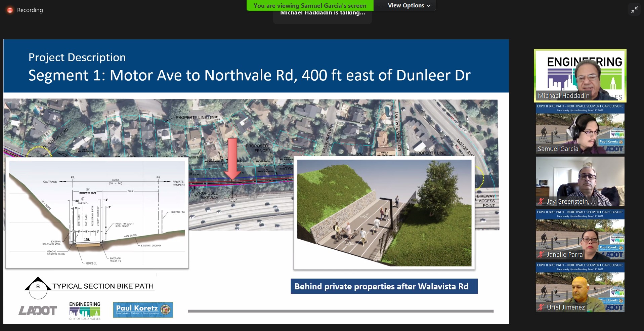
Task: Exit full screen using top-right collapse icon
Action: coord(634,10)
